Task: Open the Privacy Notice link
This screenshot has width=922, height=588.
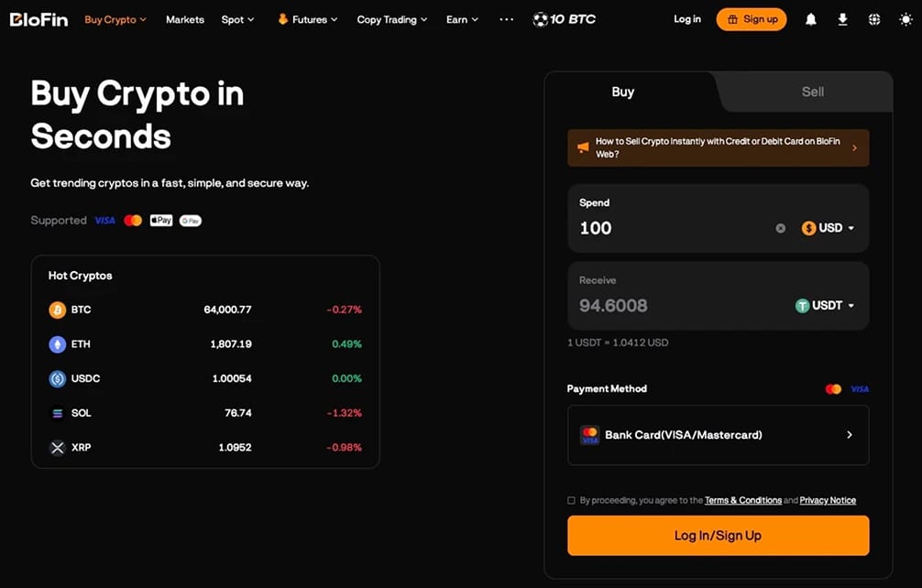Action: 828,500
